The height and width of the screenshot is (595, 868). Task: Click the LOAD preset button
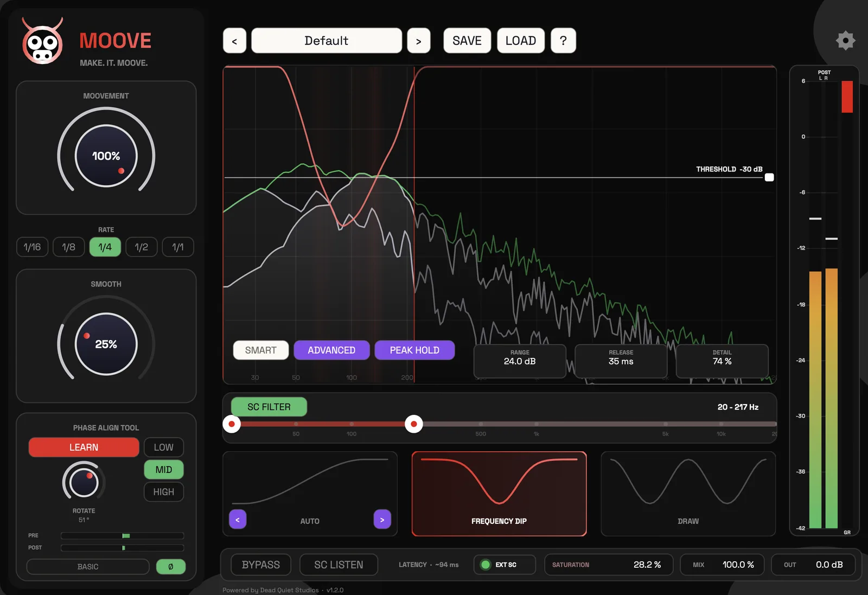[x=521, y=41]
